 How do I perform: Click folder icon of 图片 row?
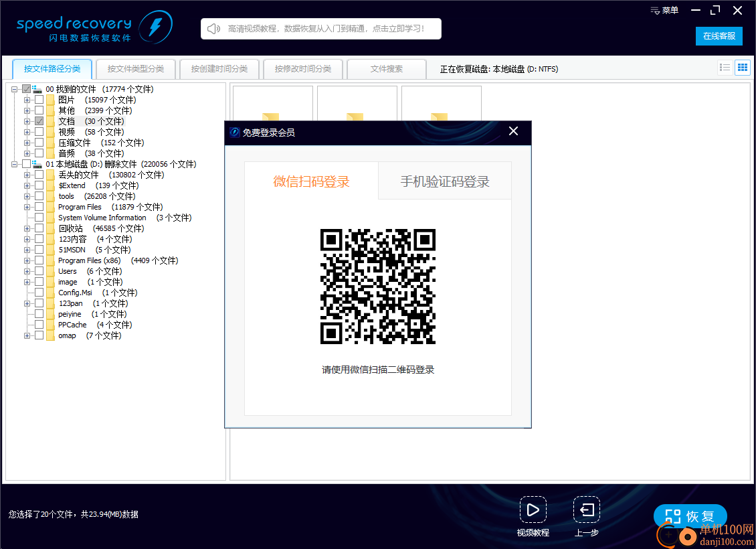click(51, 100)
